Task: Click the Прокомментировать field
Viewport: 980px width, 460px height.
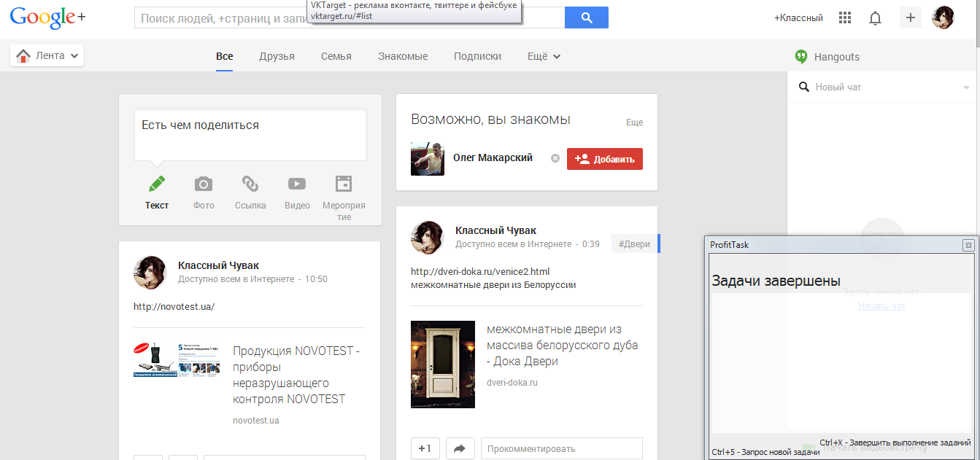Action: [562, 448]
